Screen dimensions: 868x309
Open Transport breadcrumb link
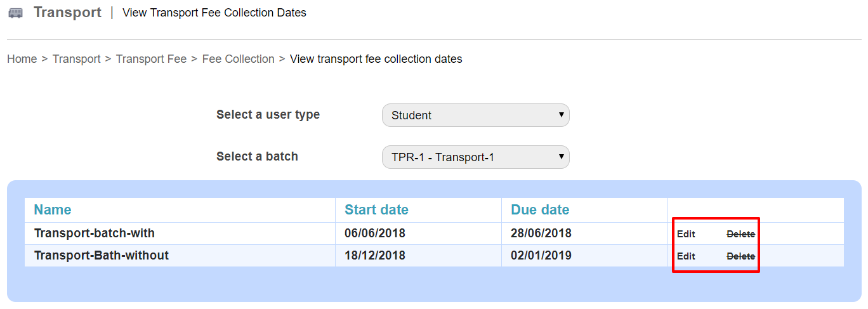(x=76, y=59)
